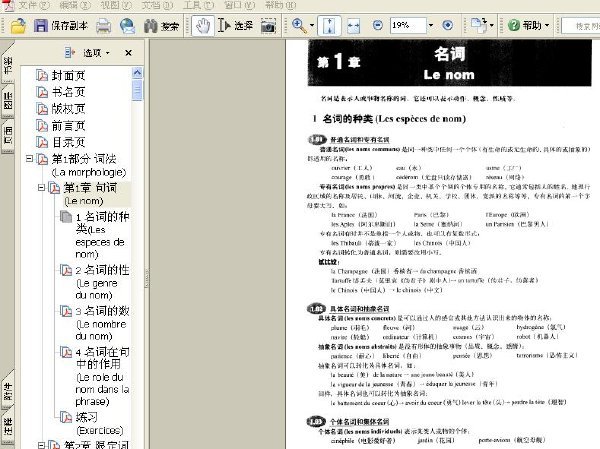Open the Help button dropdown arrow
This screenshot has height=449, width=600.
coord(547,26)
